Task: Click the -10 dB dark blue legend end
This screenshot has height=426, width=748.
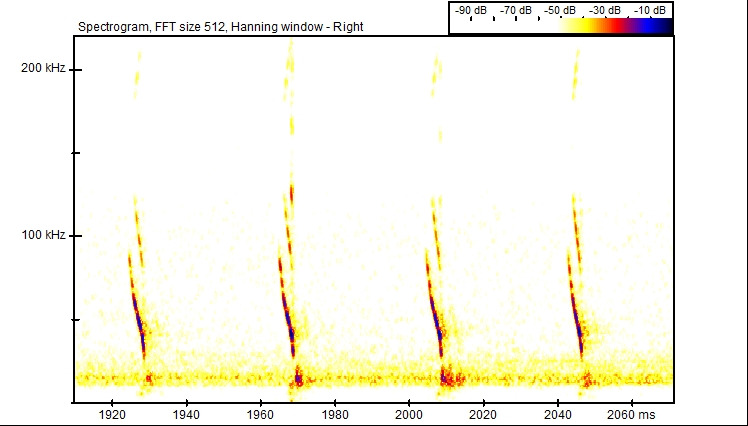Action: [x=662, y=26]
